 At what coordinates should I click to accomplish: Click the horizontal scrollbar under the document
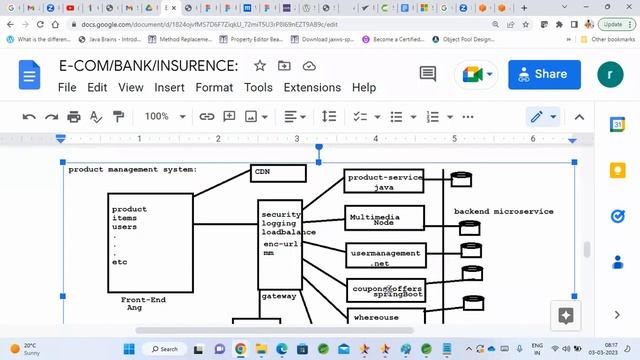click(x=274, y=330)
